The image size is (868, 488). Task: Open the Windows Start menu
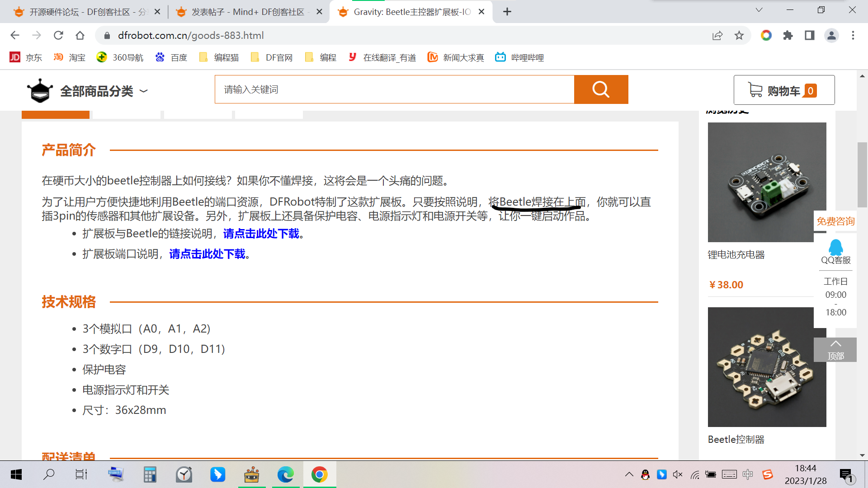tap(16, 474)
